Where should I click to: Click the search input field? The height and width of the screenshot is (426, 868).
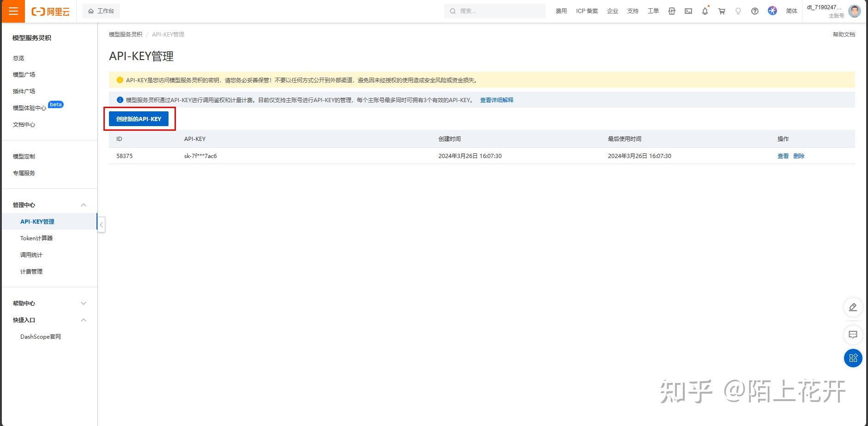pyautogui.click(x=494, y=11)
